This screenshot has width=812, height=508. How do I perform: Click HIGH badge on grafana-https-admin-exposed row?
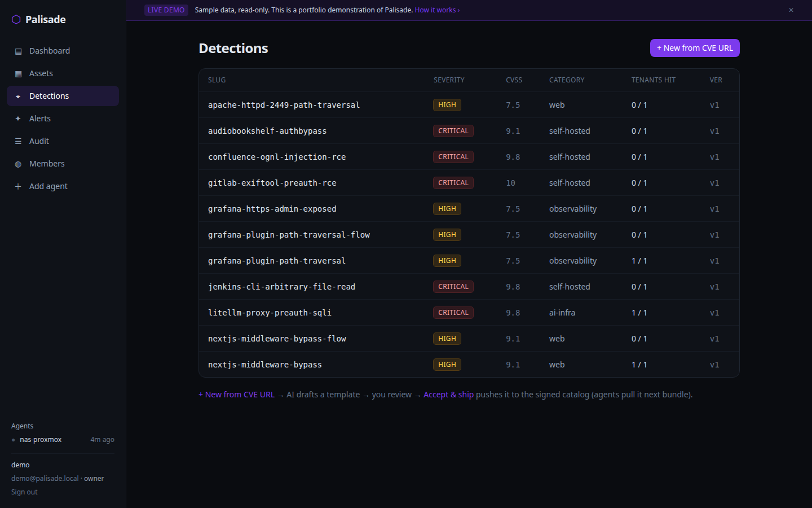coord(447,209)
